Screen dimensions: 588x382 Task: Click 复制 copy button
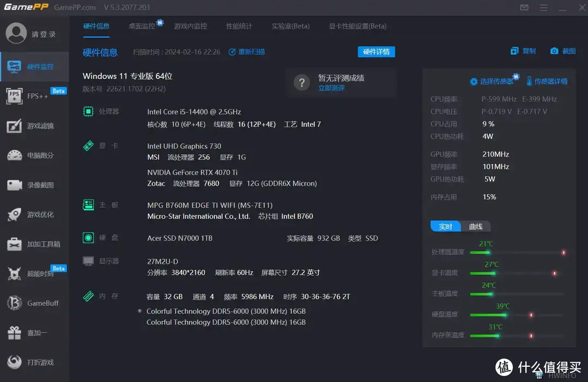(523, 51)
